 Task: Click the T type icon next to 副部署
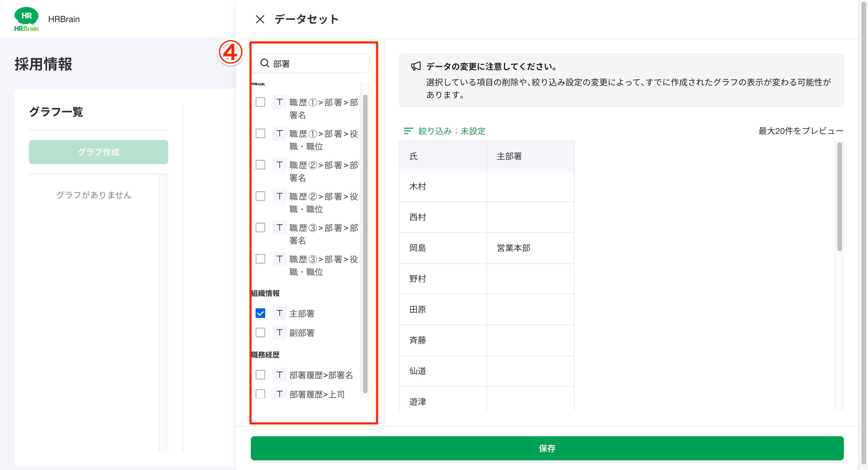pos(279,333)
